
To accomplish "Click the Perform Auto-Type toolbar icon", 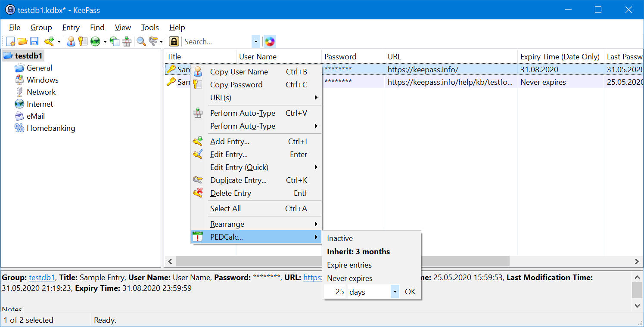I will click(x=127, y=42).
